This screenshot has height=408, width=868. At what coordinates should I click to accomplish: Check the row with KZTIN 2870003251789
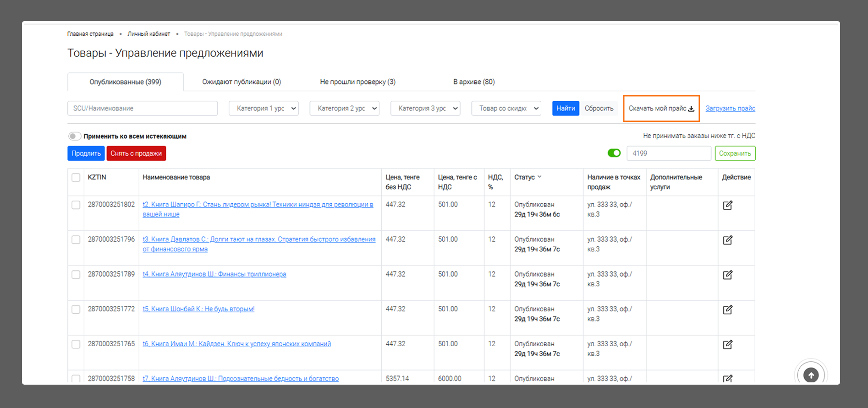pyautogui.click(x=76, y=275)
